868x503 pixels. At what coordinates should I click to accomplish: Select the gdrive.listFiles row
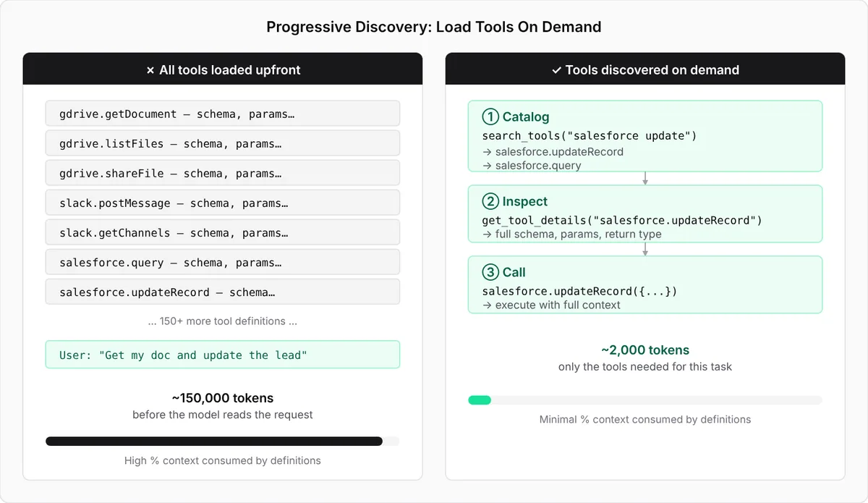click(x=223, y=143)
